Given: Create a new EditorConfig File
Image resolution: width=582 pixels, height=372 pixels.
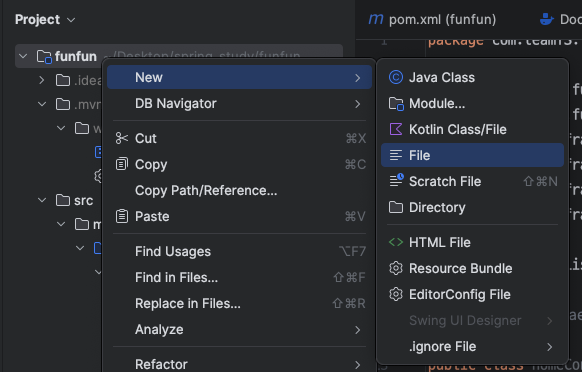Looking at the screenshot, I should 473,294.
